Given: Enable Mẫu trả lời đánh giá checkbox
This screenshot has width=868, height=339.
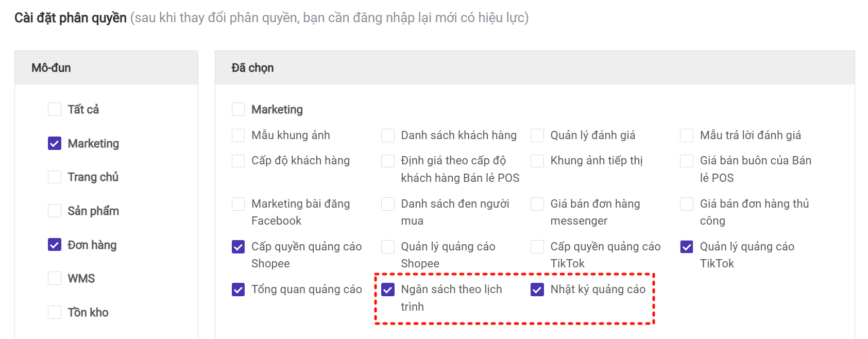Looking at the screenshot, I should pyautogui.click(x=687, y=135).
